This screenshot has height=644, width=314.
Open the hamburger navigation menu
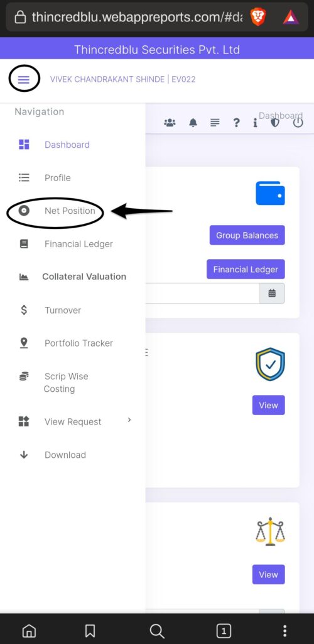click(x=24, y=79)
